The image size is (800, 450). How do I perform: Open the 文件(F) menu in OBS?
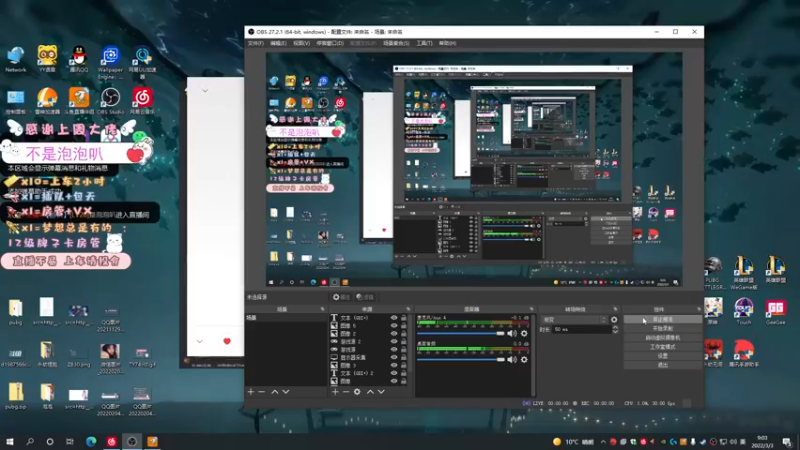(x=256, y=43)
